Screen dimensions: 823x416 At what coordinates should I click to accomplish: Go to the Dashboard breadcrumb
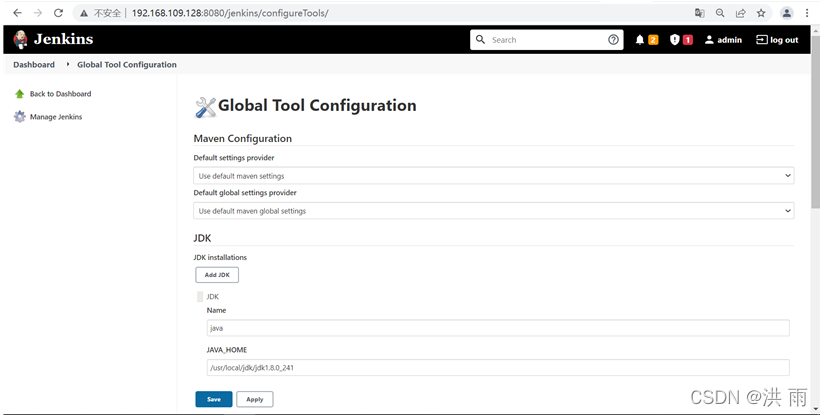pos(34,65)
